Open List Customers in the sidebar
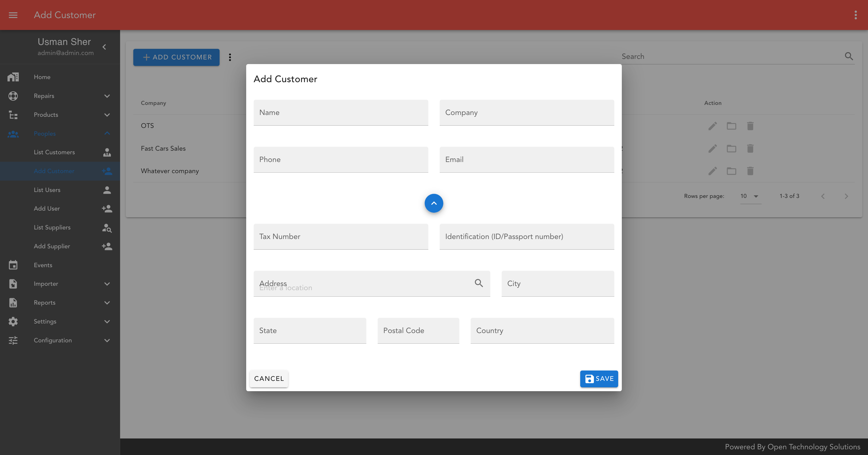Image resolution: width=868 pixels, height=455 pixels. (x=54, y=152)
